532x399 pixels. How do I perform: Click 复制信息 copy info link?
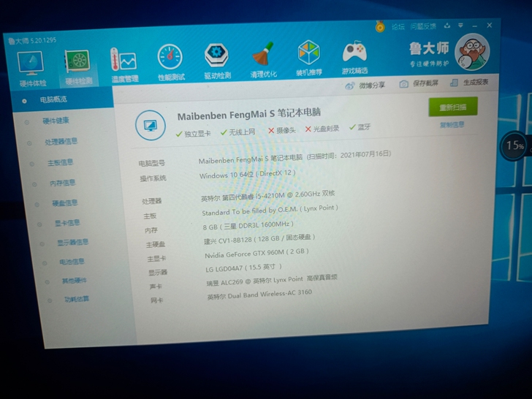coord(452,124)
